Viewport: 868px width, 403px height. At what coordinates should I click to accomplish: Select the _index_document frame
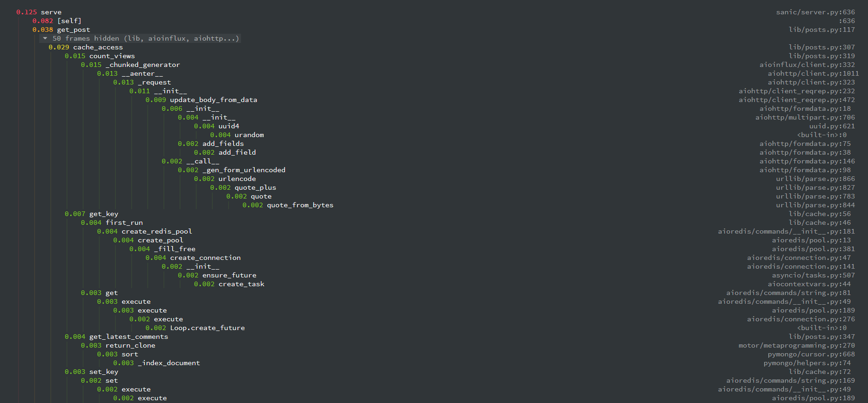[169, 363]
